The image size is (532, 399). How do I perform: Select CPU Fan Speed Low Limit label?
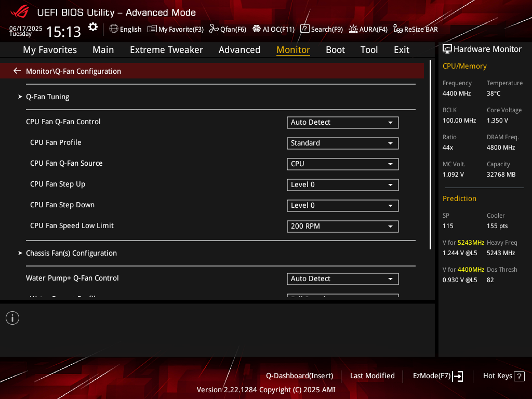(x=72, y=225)
